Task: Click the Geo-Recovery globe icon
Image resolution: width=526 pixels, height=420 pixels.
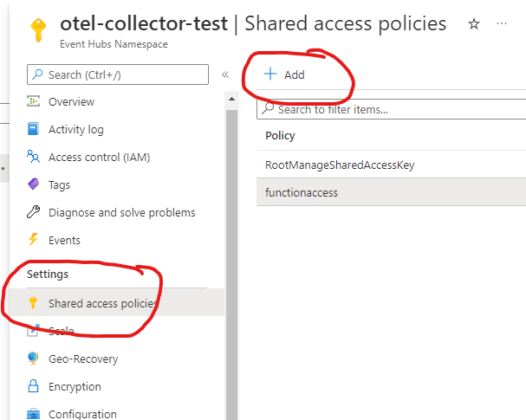Action: coord(34,359)
